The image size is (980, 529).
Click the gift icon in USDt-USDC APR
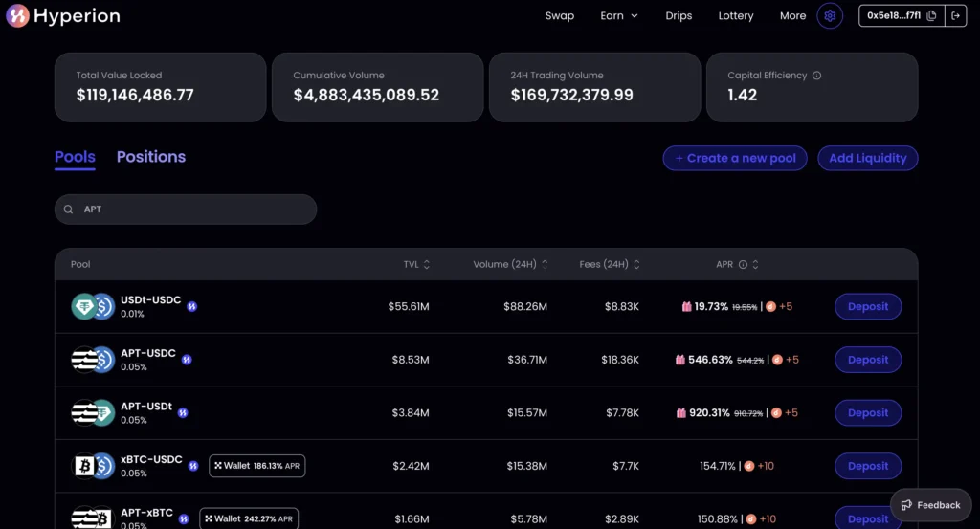pyautogui.click(x=687, y=307)
